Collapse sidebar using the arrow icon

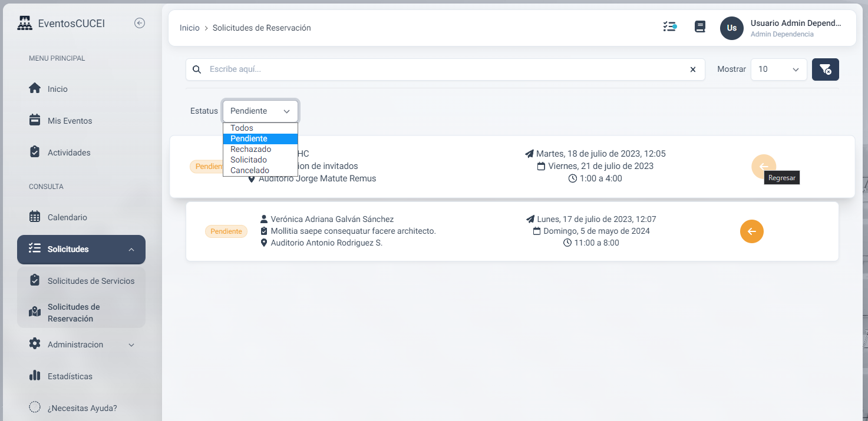[x=140, y=24]
